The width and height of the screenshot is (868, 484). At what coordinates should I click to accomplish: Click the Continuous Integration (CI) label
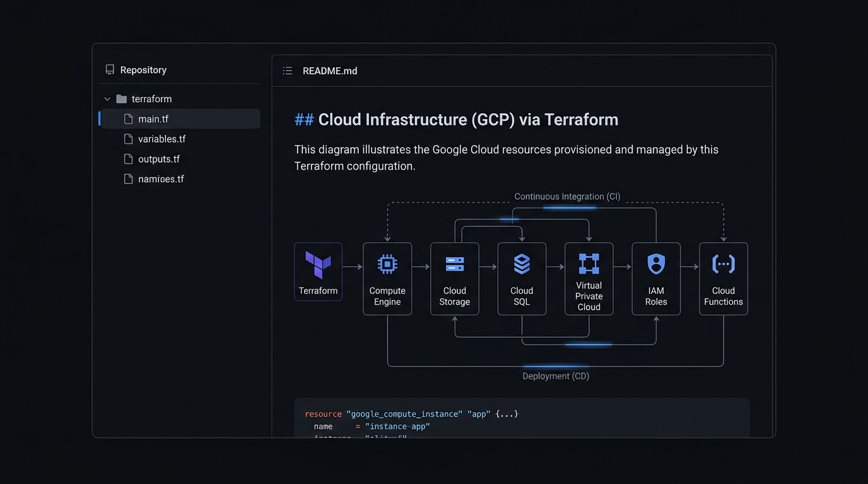click(x=567, y=197)
